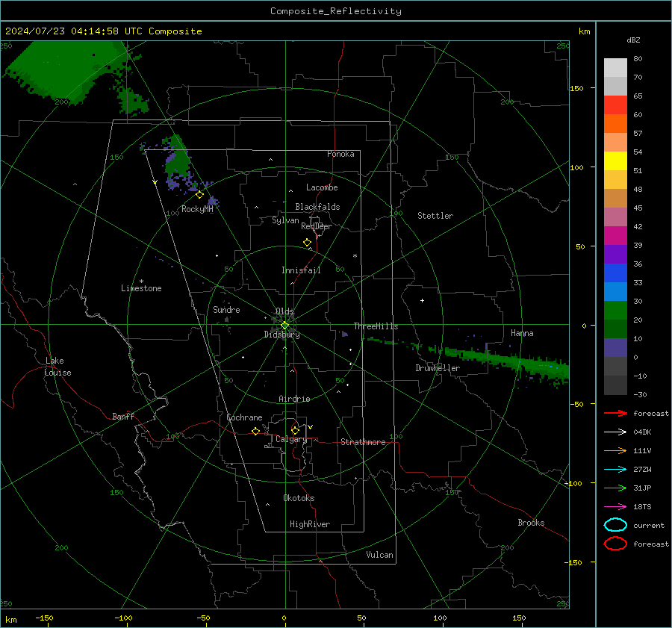
Task: Click the Banff map label
Action: 123,416
